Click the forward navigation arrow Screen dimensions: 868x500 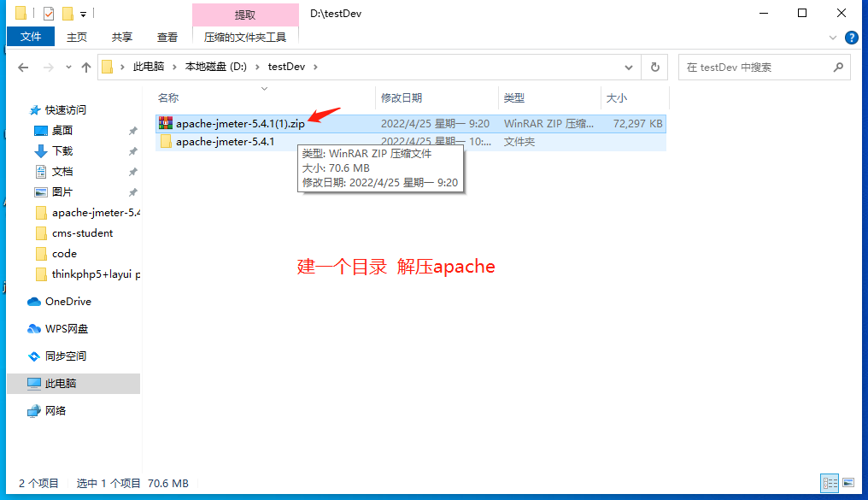[x=49, y=68]
